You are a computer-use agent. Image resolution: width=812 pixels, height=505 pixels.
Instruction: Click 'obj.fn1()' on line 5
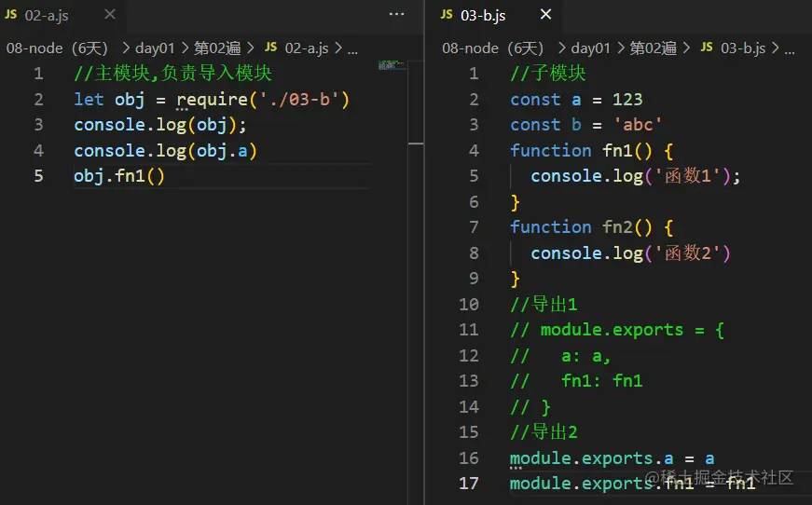pos(119,176)
